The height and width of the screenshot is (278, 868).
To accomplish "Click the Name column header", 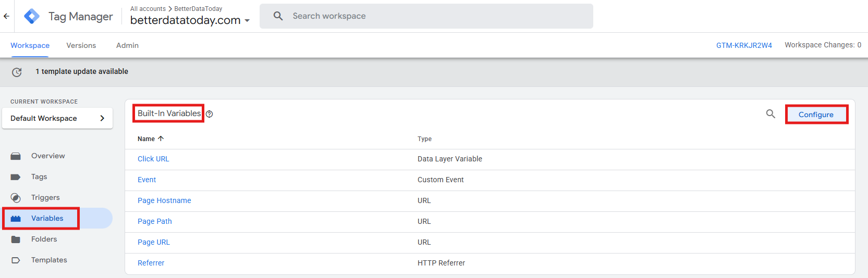I will [x=146, y=139].
